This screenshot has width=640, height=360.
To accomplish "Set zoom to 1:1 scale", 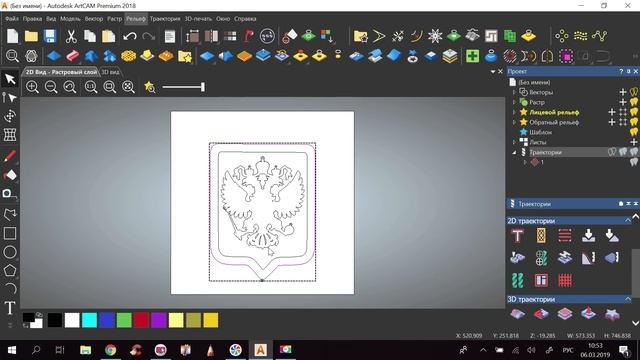I will click(x=91, y=87).
